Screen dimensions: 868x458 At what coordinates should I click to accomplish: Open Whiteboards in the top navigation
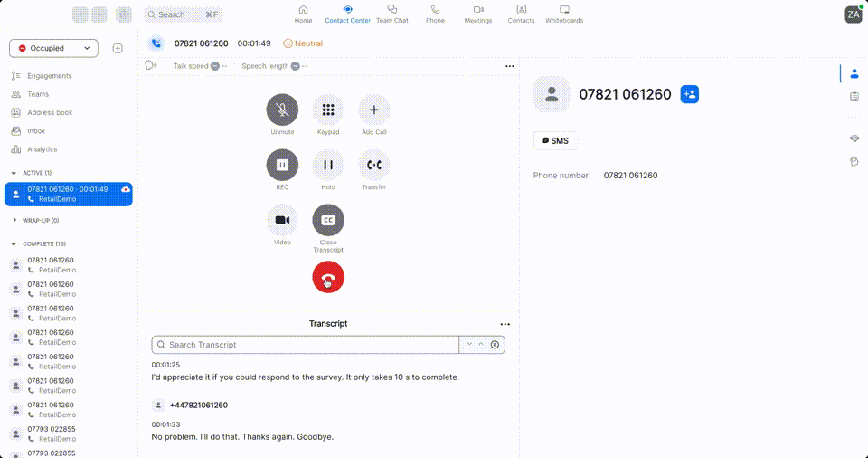coord(564,14)
